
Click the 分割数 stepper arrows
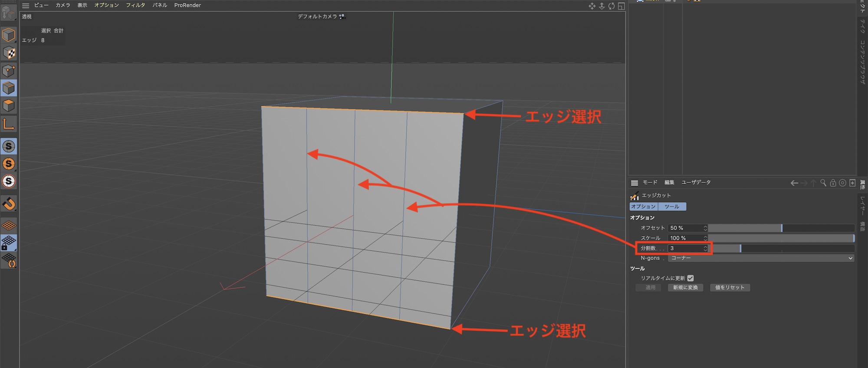(x=705, y=248)
